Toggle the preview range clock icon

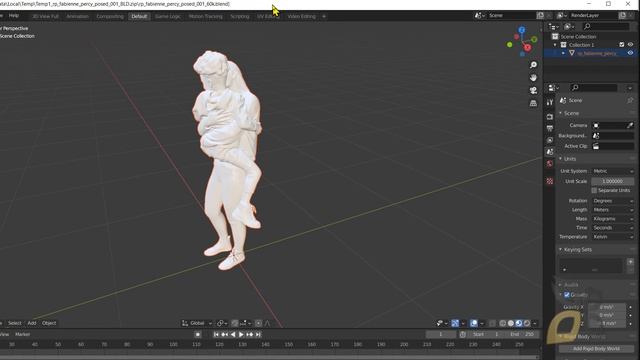462,335
